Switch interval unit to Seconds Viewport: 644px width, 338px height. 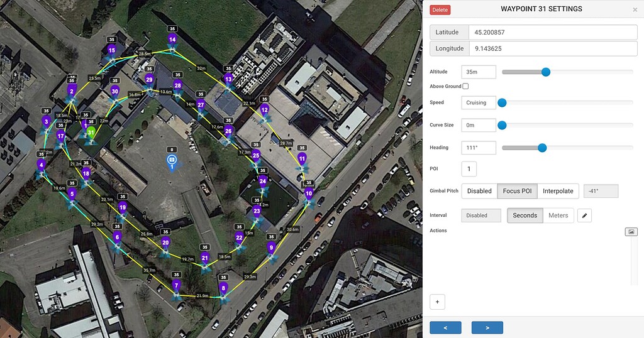pos(525,215)
